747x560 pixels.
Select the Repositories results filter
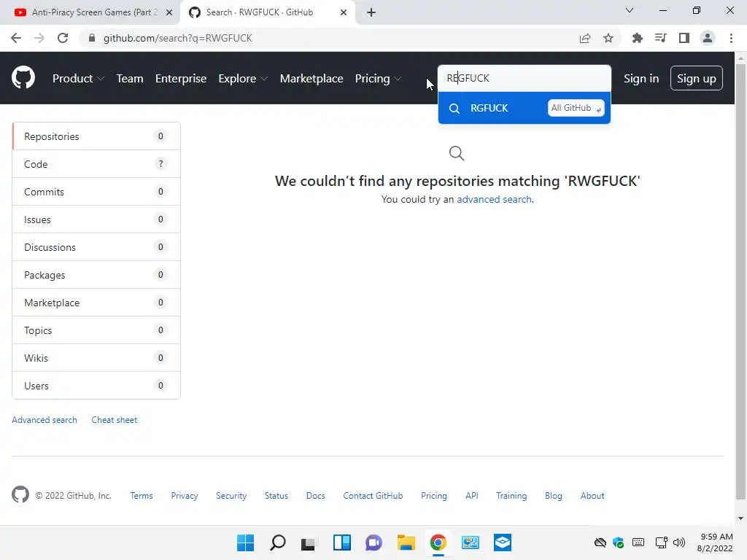point(96,136)
